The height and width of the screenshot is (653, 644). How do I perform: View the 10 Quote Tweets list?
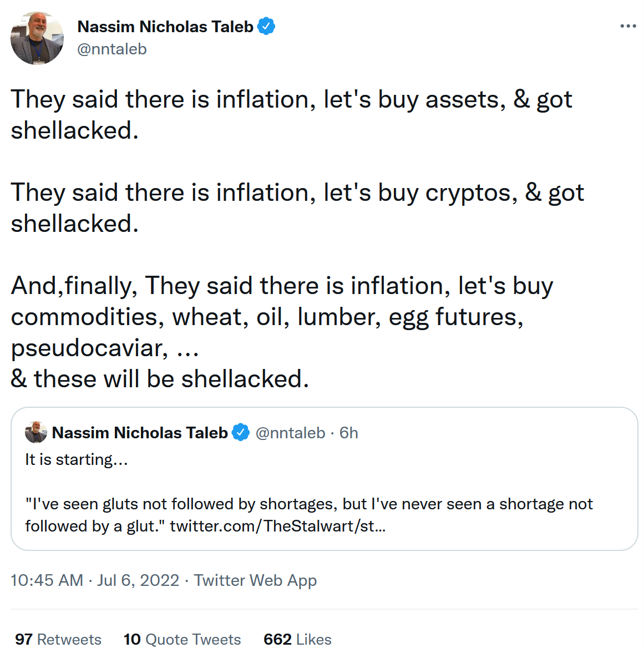[x=182, y=639]
